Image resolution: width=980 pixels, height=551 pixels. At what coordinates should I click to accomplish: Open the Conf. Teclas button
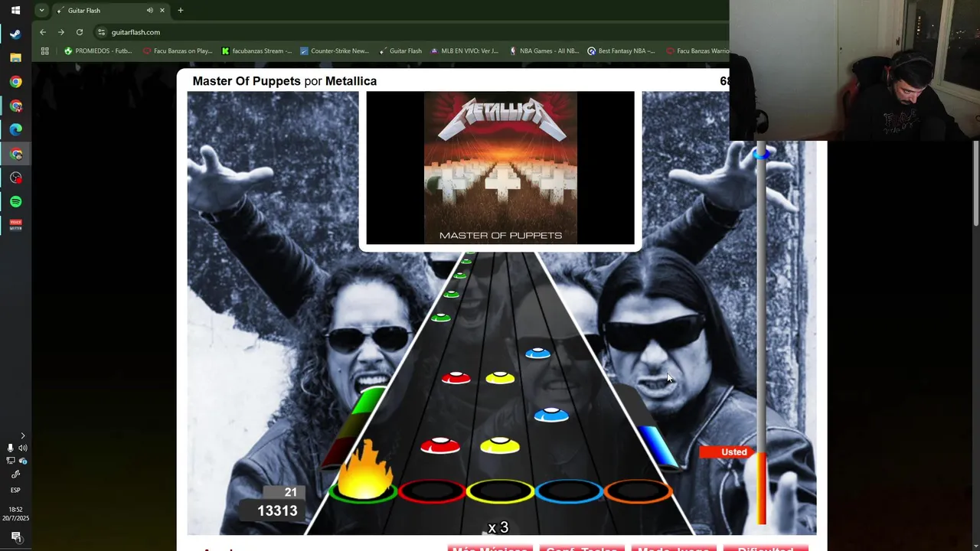coord(582,549)
